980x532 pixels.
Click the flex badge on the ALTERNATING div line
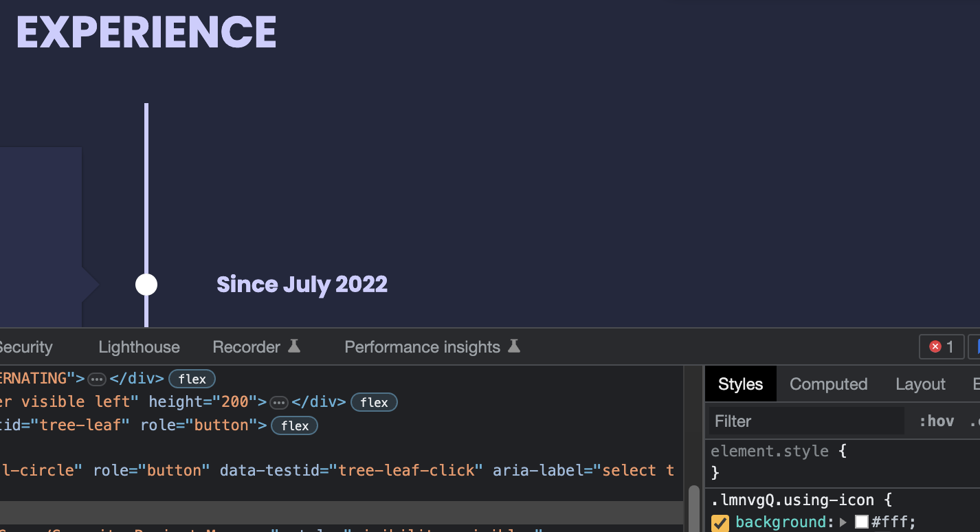click(x=192, y=379)
